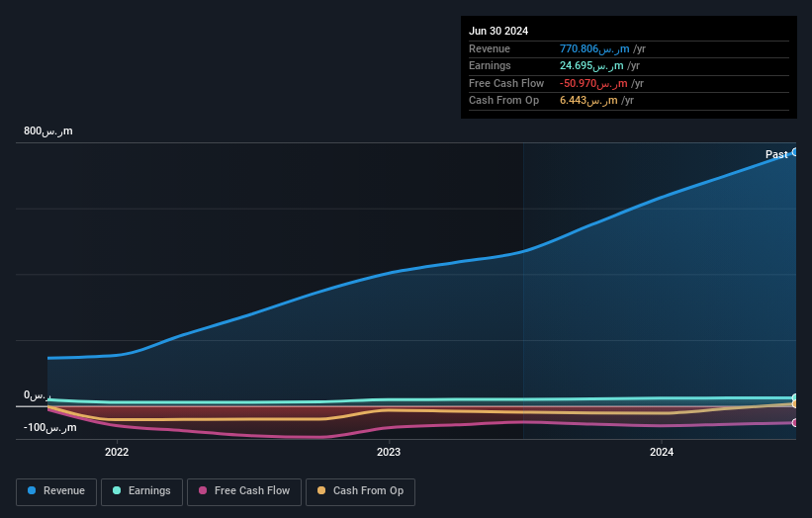Click the Revenue row label in tooltip
The height and width of the screenshot is (518, 812).
tap(490, 48)
